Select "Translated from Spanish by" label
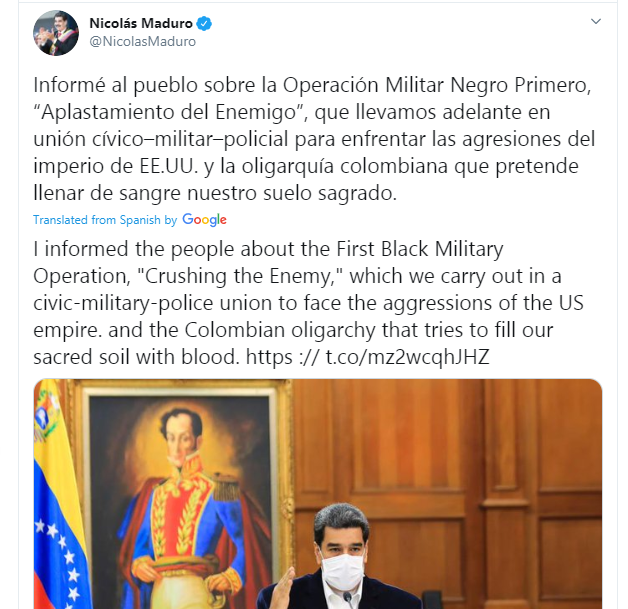 [105, 220]
